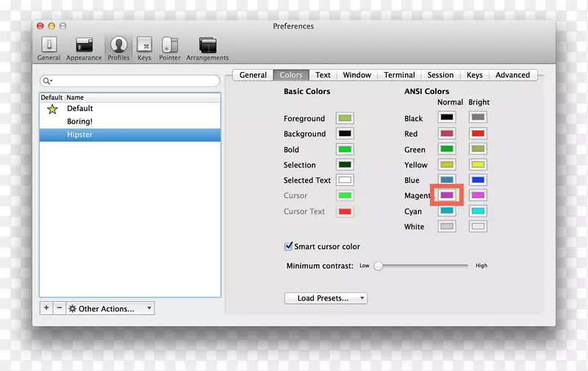This screenshot has width=588, height=371.
Task: Open the Load Presets dropdown
Action: (326, 298)
